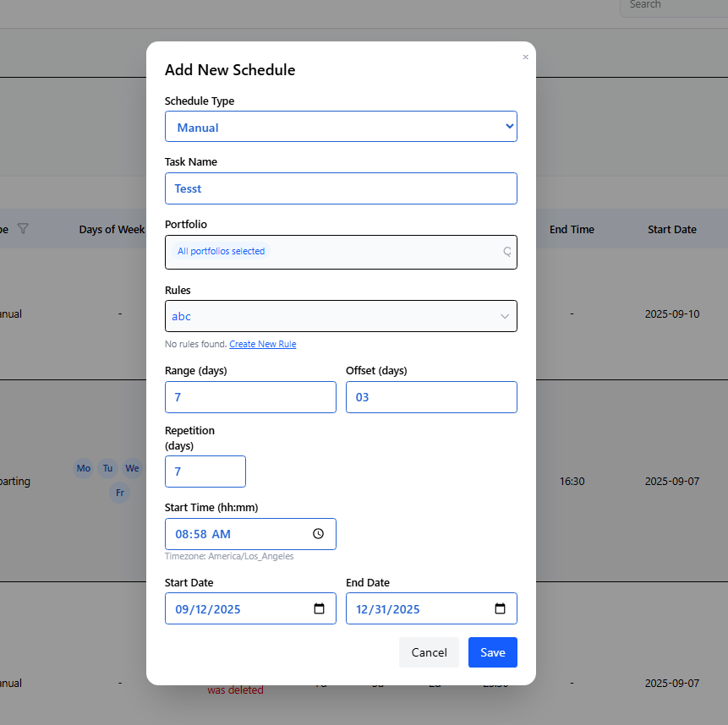728x725 pixels.
Task: Toggle the Mo day badge
Action: tap(83, 468)
